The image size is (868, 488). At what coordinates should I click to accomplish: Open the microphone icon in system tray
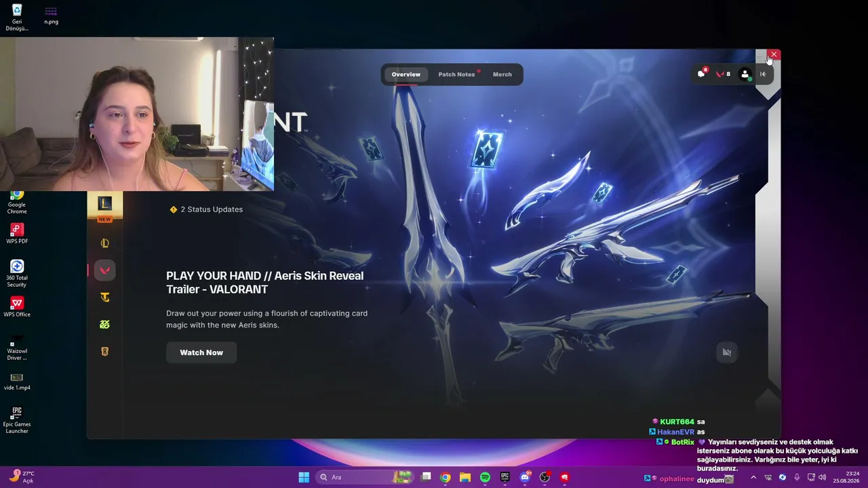point(797,477)
